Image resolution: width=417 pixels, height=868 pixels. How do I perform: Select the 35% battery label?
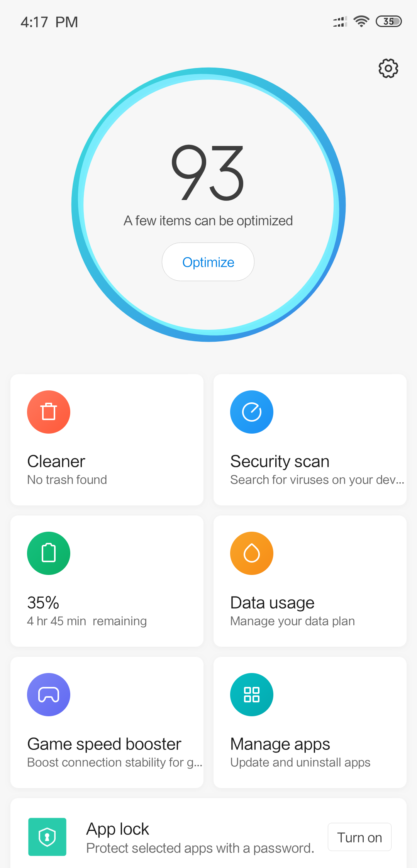(x=43, y=603)
